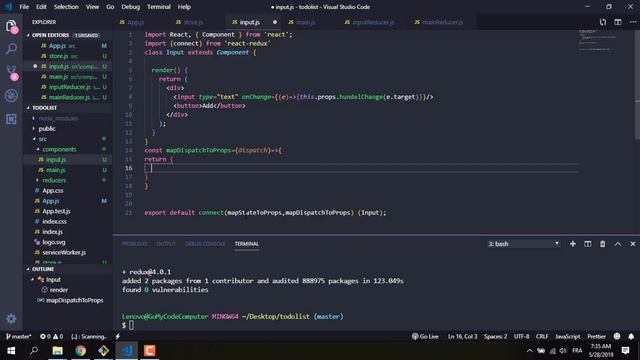Collapse the Input class in Outline
Viewport: 640px width, 360px height.
[x=33, y=280]
